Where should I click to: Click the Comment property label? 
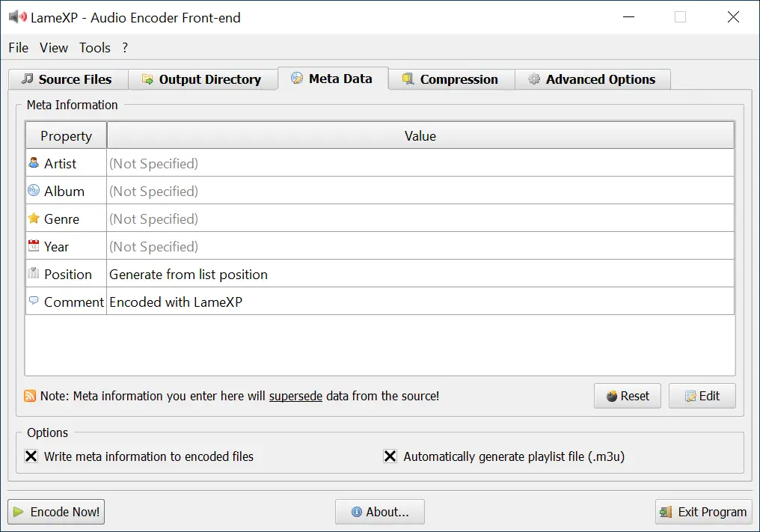(73, 302)
